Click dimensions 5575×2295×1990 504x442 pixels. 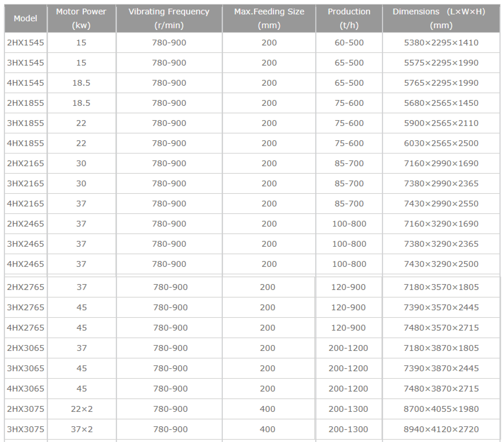(x=441, y=63)
